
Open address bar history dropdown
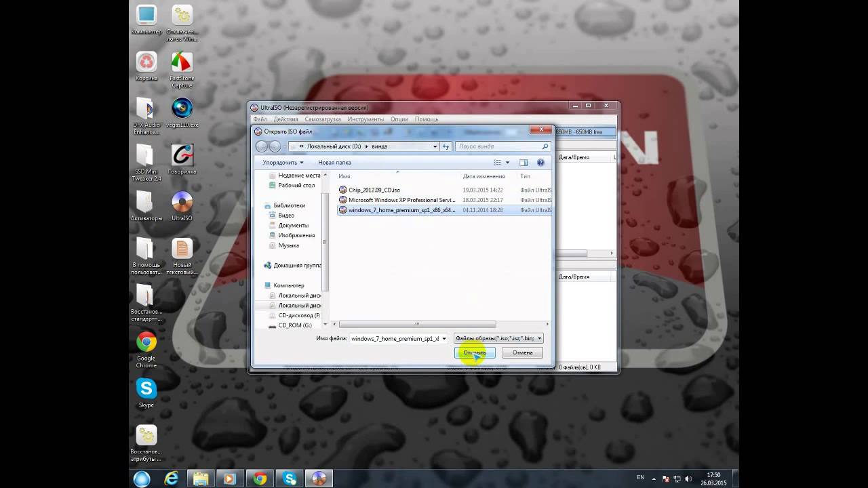(435, 146)
